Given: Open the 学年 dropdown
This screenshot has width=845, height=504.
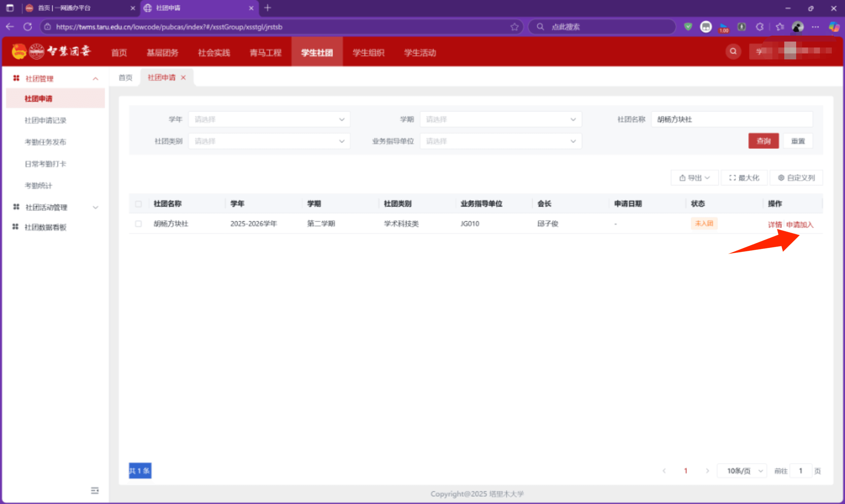Looking at the screenshot, I should coord(269,119).
